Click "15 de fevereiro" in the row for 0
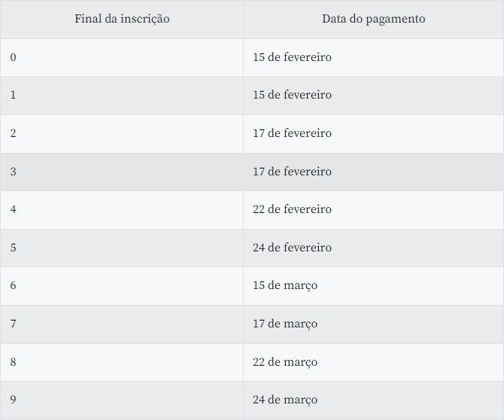 (292, 57)
